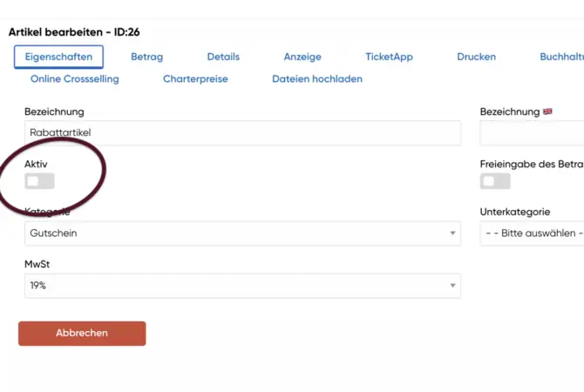
Task: Open the Drucken tab
Action: coord(476,57)
